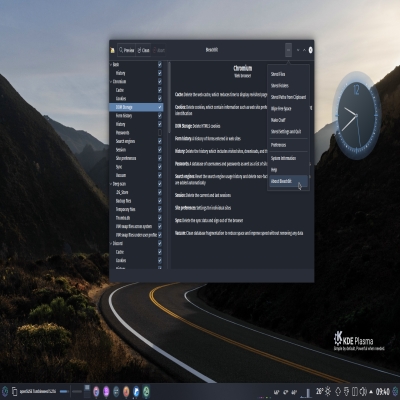Uncheck the Discord group checkbox
The image size is (400, 400).
160,243
